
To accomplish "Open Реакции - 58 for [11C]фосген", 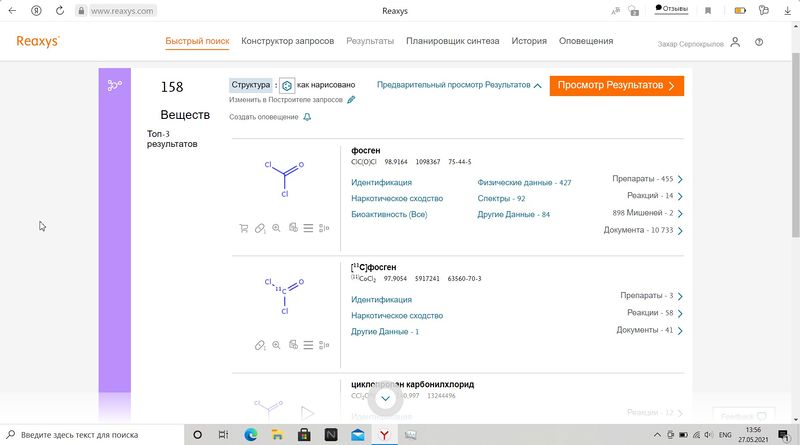I will point(655,313).
